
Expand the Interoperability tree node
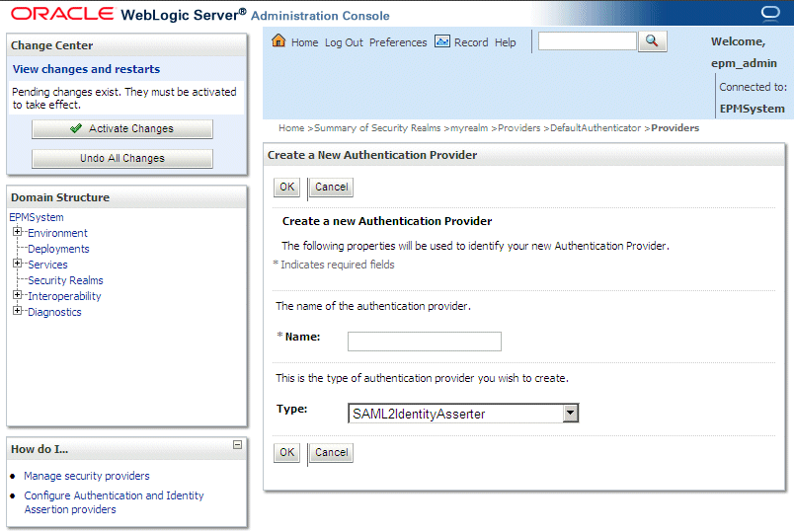(x=18, y=296)
